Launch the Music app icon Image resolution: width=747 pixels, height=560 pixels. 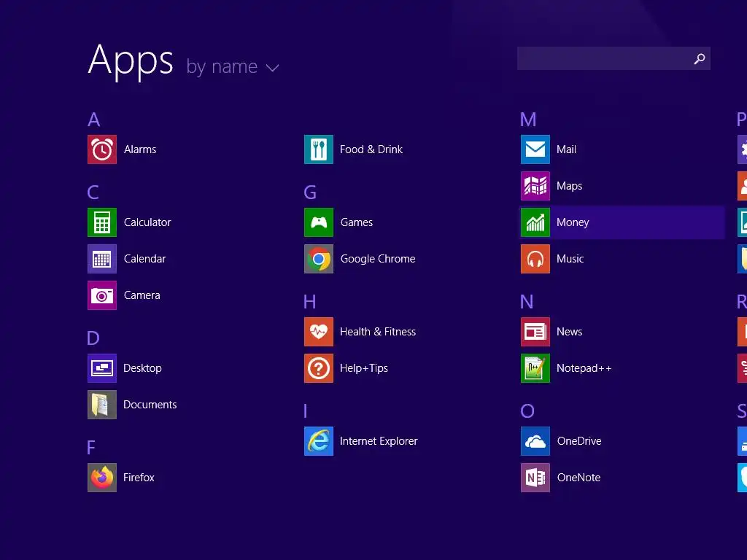pyautogui.click(x=535, y=259)
